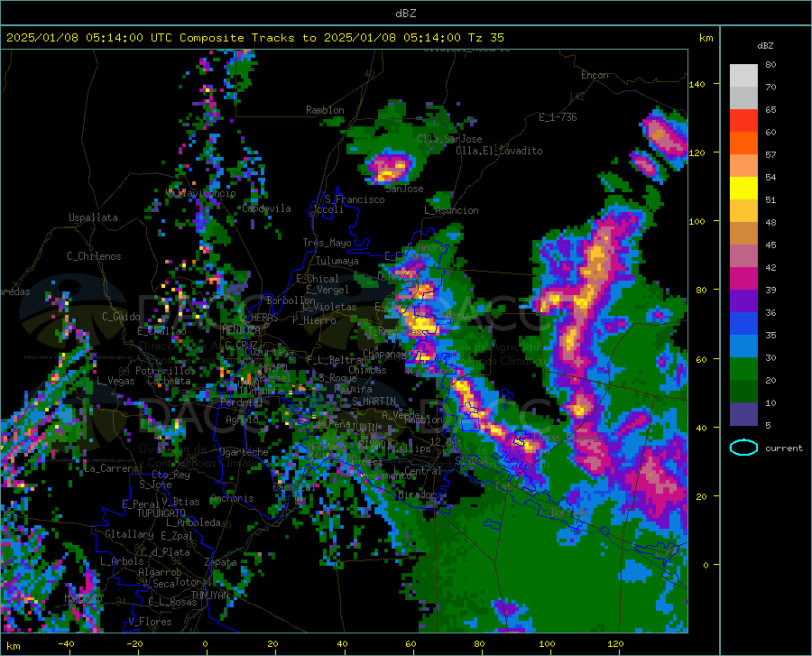The width and height of the screenshot is (812, 656).
Task: Click the '140' km tick on right axis
Action: 697,84
